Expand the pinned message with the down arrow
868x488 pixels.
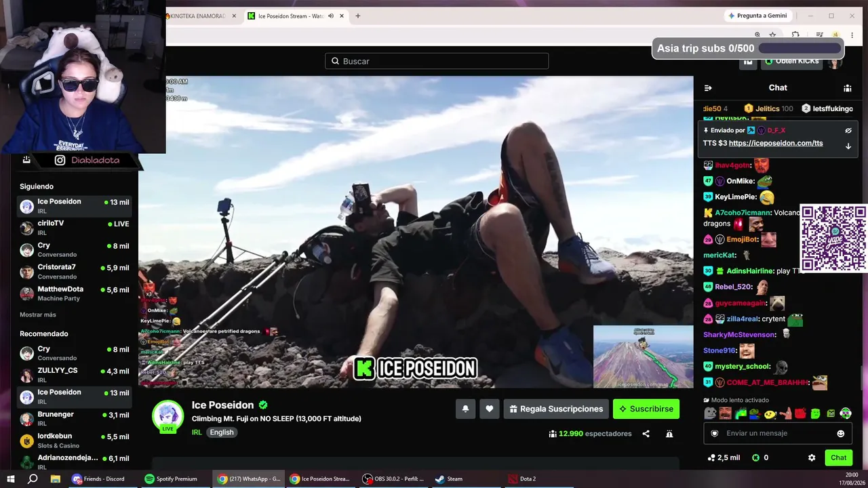coord(848,146)
